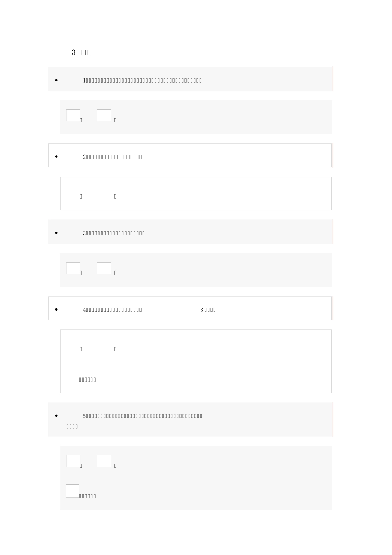This screenshot has width=392, height=555.
Task: Tick the lower third checkbox under question 5
Action: [73, 491]
